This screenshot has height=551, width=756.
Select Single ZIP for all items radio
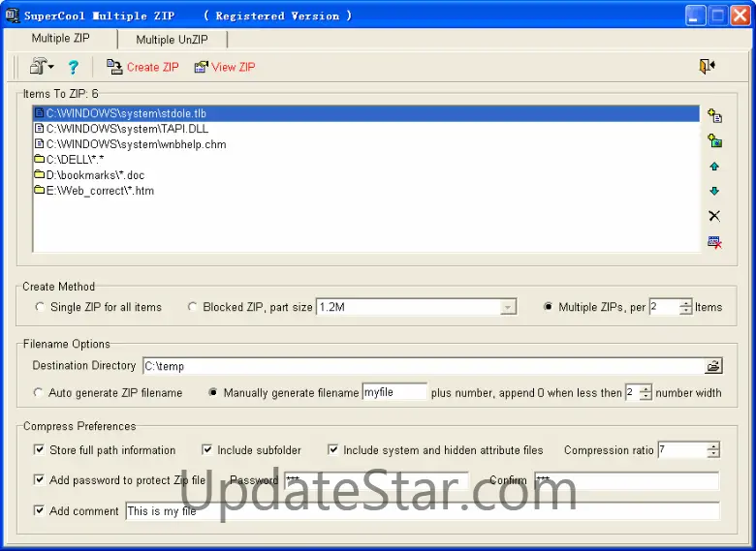click(x=40, y=307)
